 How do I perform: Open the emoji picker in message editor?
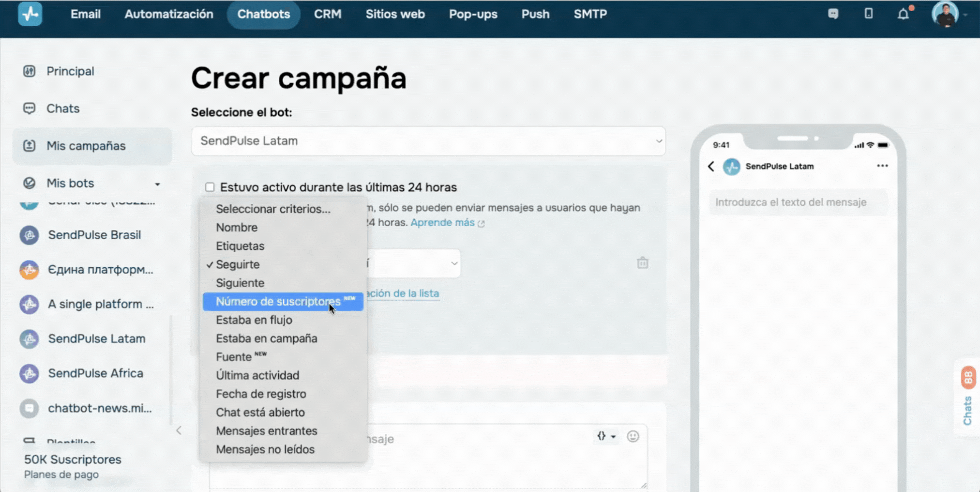pos(633,436)
